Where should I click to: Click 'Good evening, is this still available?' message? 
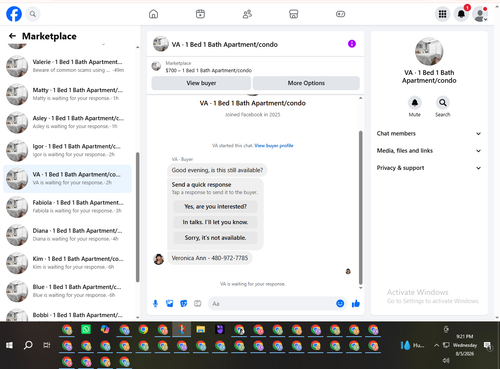pyautogui.click(x=217, y=170)
